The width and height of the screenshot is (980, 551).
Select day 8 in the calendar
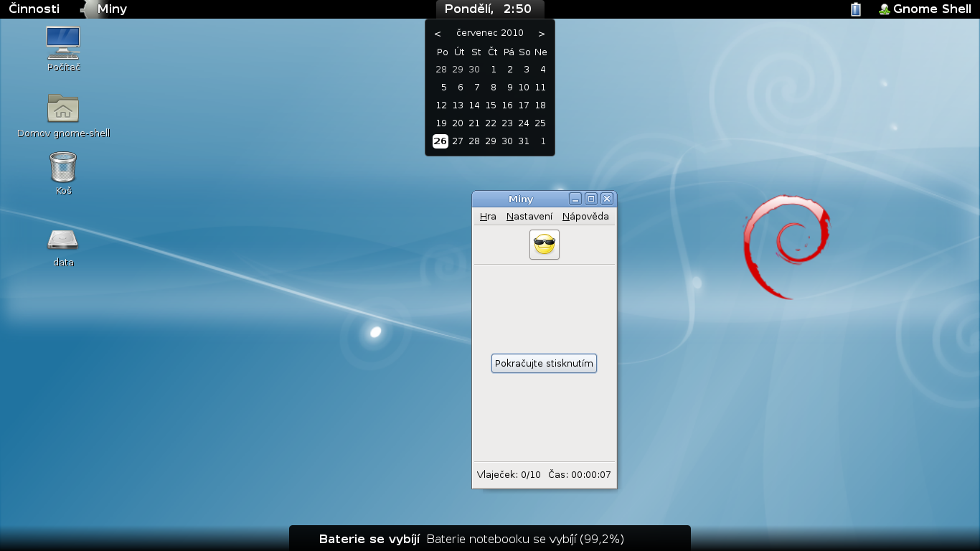(x=493, y=88)
